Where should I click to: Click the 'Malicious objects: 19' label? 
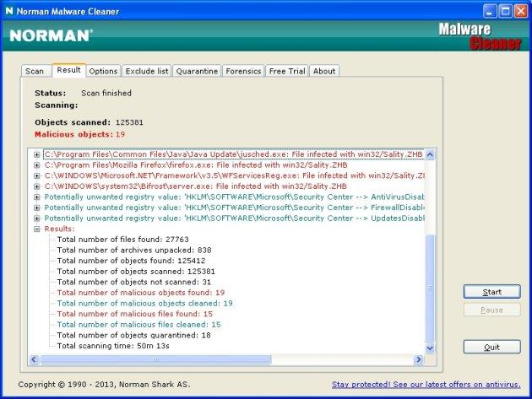click(79, 134)
